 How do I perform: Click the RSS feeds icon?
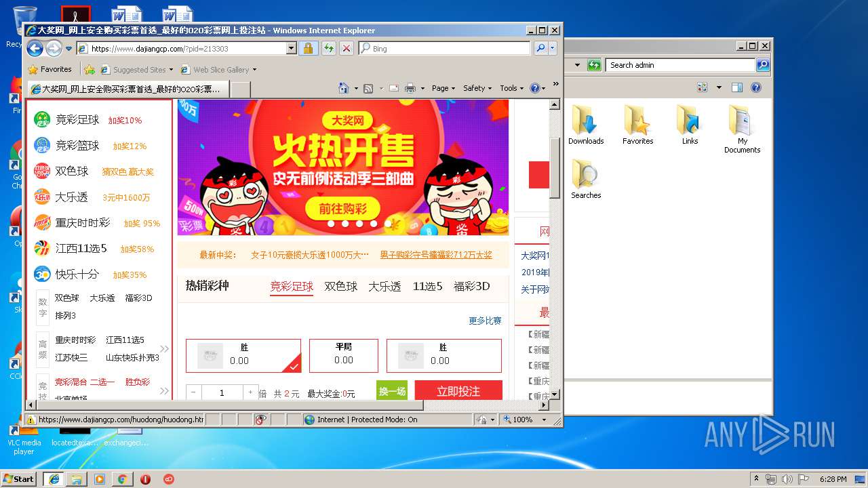[x=368, y=88]
